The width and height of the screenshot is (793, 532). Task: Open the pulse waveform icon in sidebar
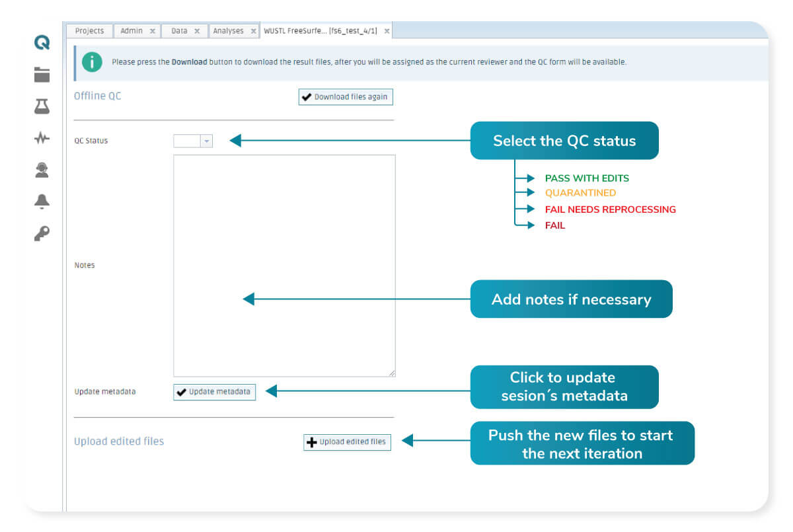(42, 138)
